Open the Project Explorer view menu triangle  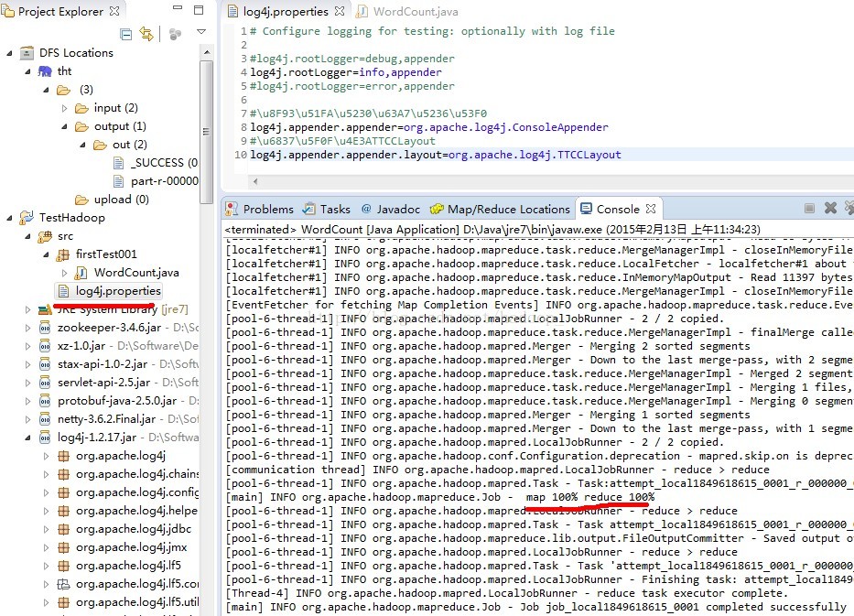tap(201, 32)
